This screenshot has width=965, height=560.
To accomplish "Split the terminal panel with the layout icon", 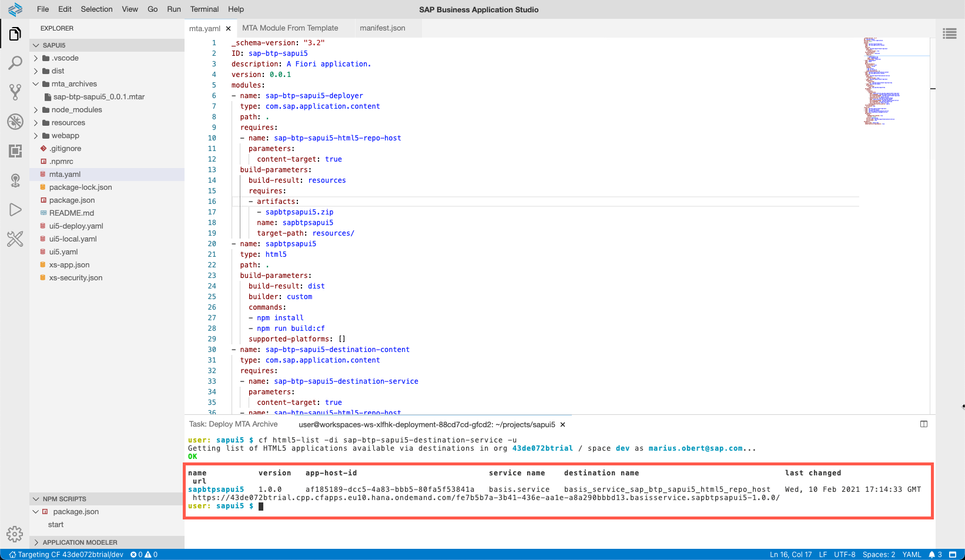I will coord(924,424).
